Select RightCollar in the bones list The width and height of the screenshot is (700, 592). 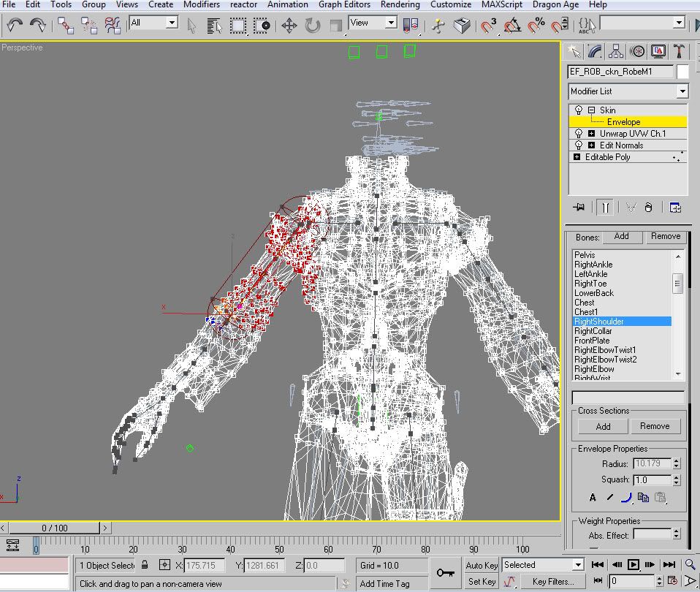[593, 331]
